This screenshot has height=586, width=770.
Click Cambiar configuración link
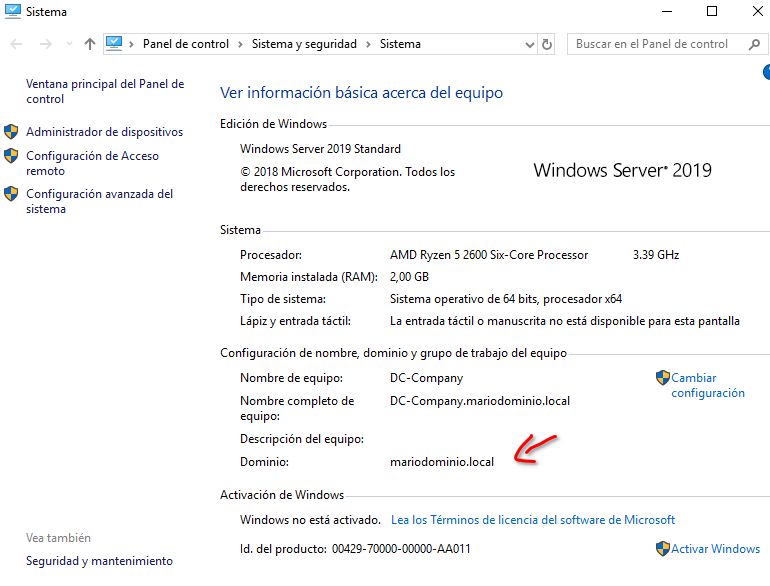(x=708, y=385)
